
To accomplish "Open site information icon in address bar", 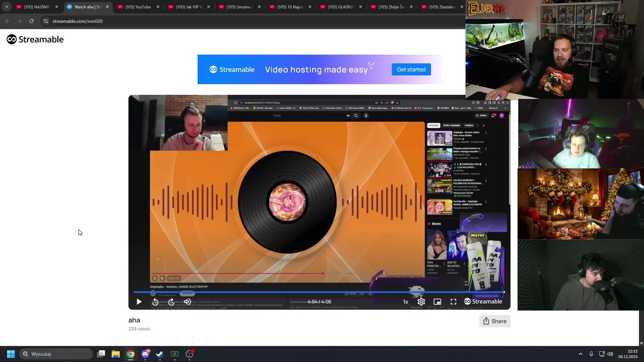I will [x=46, y=21].
